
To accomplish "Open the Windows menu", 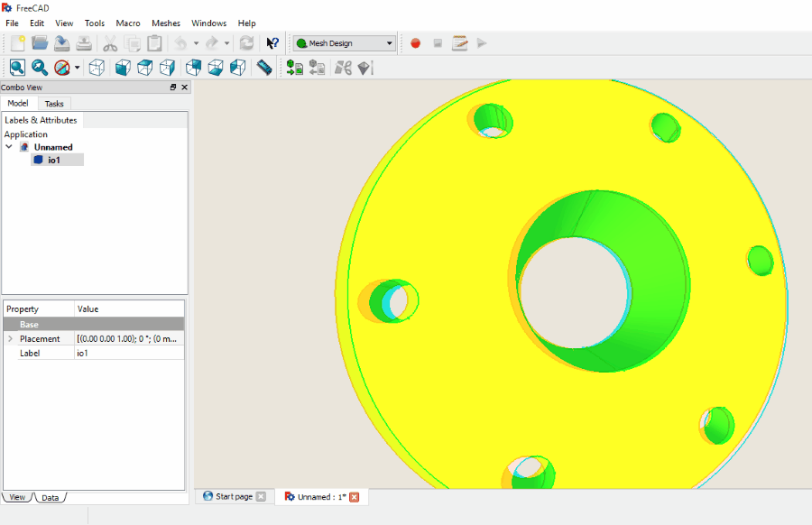I will [x=208, y=23].
